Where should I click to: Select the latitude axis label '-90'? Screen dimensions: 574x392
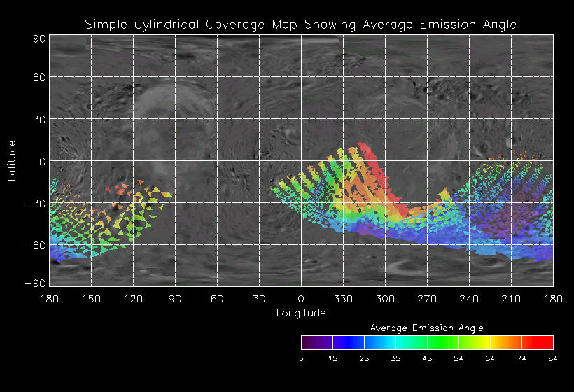click(35, 283)
